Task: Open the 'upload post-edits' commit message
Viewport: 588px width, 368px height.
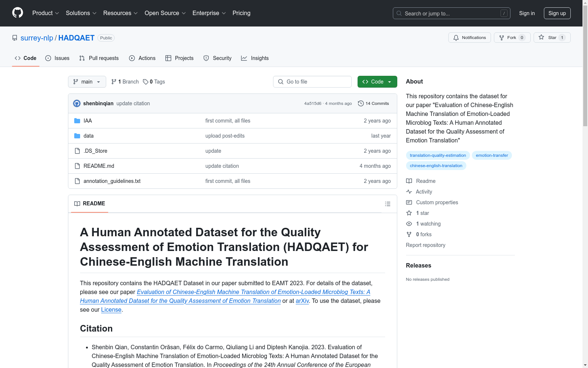Action: point(225,136)
